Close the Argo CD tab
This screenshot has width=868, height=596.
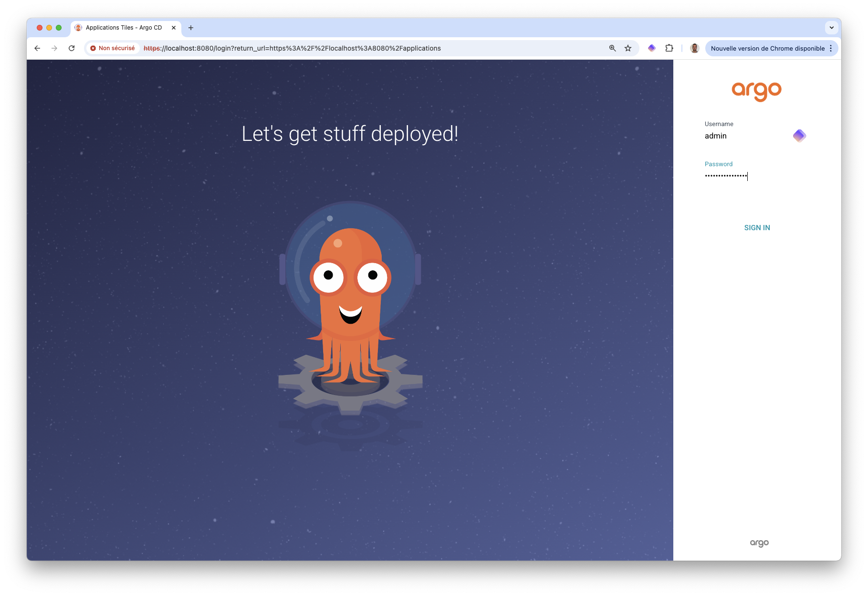click(174, 28)
